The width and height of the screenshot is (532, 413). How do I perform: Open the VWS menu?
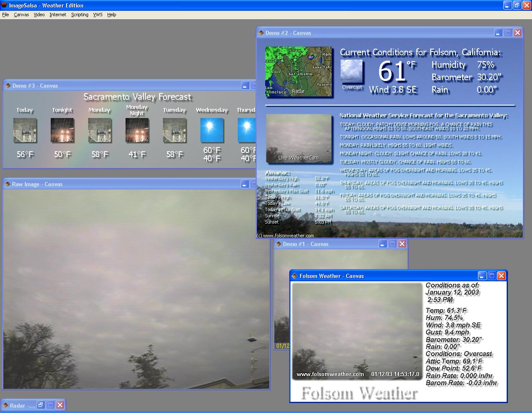[x=98, y=15]
